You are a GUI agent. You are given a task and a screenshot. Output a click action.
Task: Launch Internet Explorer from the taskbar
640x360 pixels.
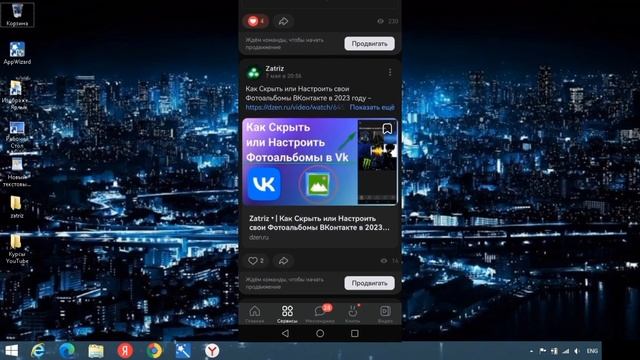[38, 351]
